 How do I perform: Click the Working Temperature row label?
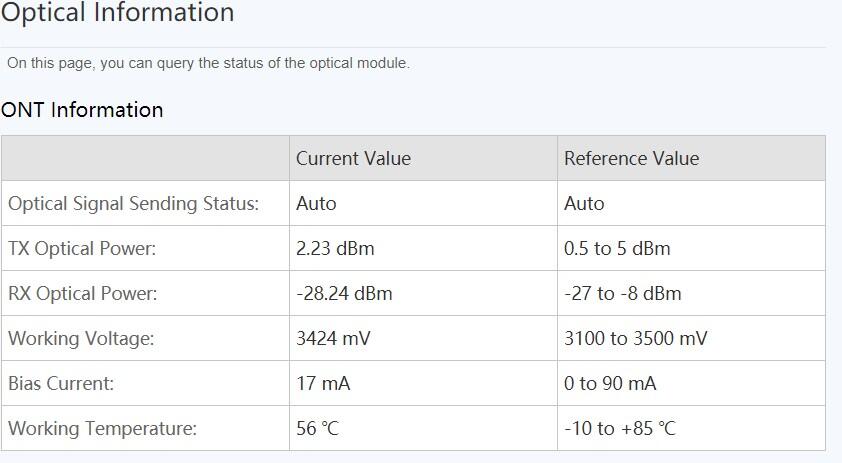coord(102,428)
